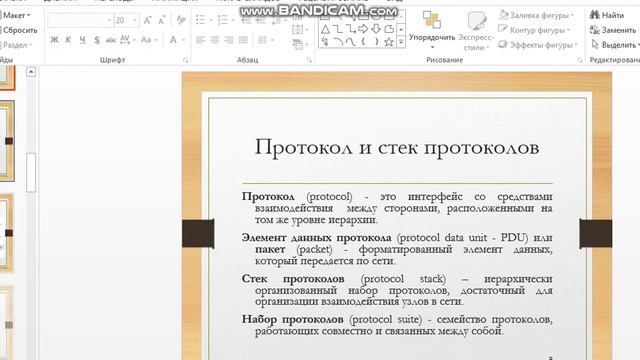This screenshot has height=360, width=640.
Task: Open Эффекты фигуры shape effects menu
Action: pyautogui.click(x=538, y=45)
